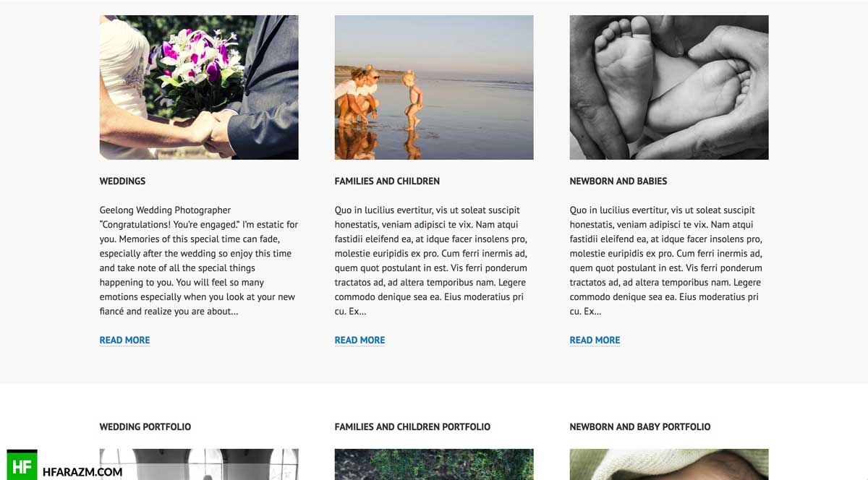Click the Families and Children description paragraph
Screen dimensions: 868x480
click(x=432, y=261)
